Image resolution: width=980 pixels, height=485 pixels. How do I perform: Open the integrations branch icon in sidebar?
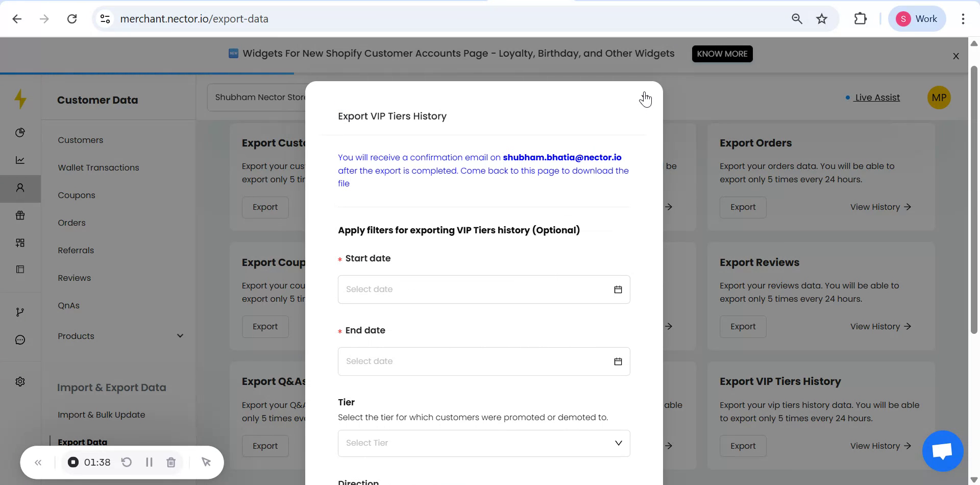(x=20, y=311)
